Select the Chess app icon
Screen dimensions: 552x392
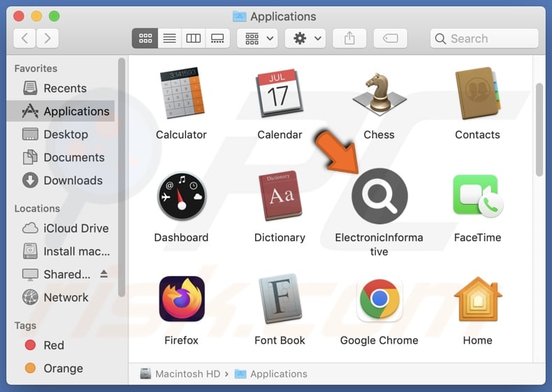coord(379,94)
